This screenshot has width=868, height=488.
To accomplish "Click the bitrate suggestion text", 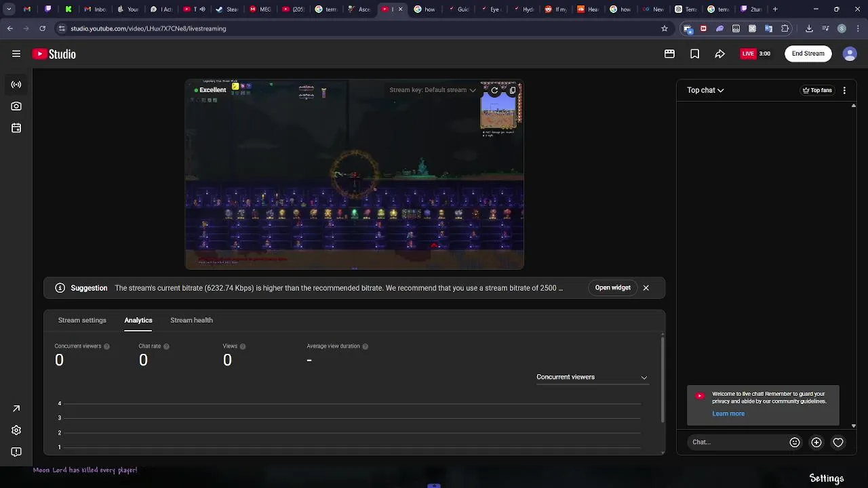I will click(x=339, y=288).
